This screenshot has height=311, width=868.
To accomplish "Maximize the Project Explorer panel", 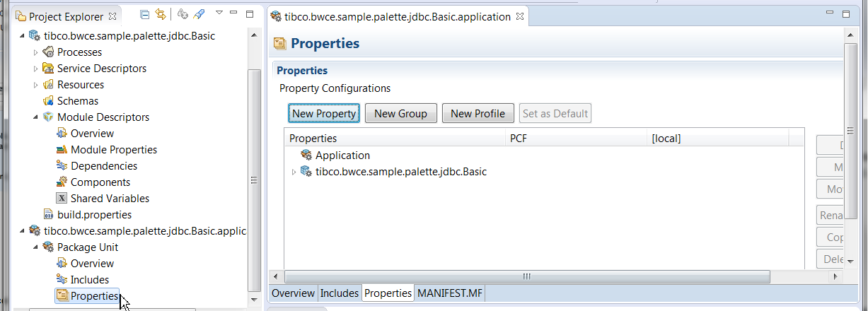I will point(249,13).
